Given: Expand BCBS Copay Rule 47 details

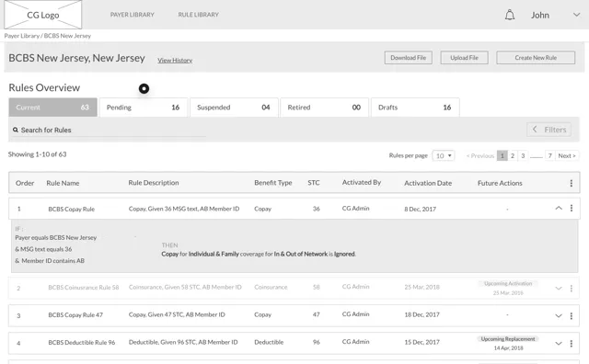Looking at the screenshot, I should (559, 315).
